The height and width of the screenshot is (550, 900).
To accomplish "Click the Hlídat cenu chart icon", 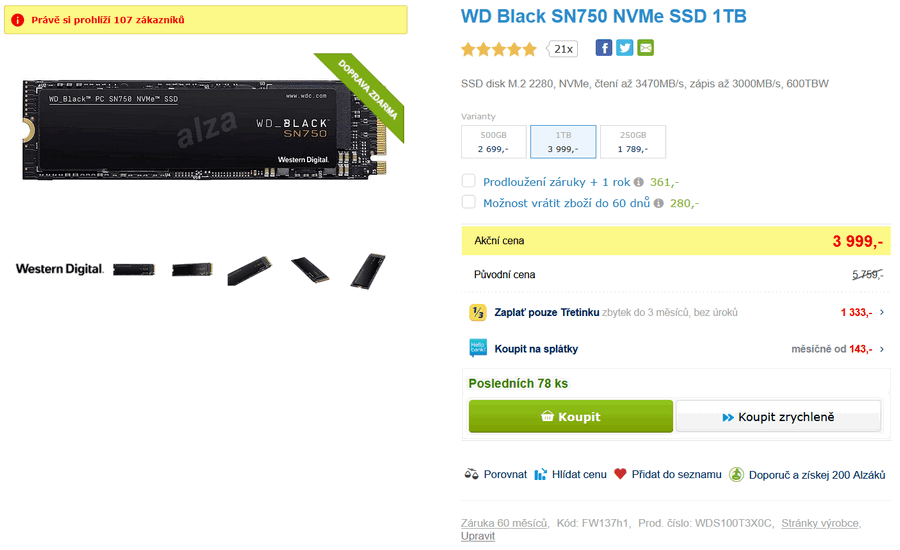I will pyautogui.click(x=540, y=474).
